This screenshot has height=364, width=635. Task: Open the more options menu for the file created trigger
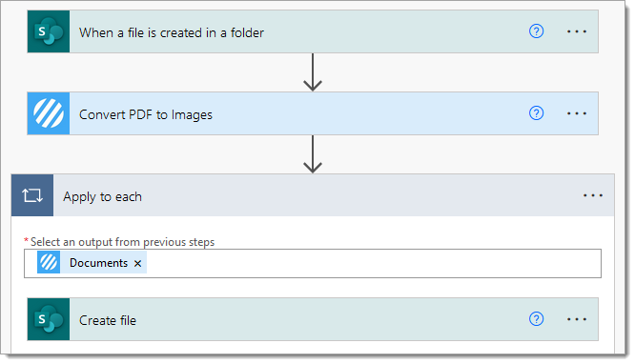coord(577,31)
